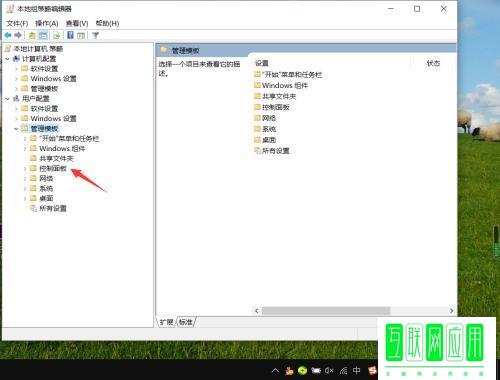This screenshot has width=500, height=380.
Task: Click the Export List toolbar icon
Action: coord(57,35)
